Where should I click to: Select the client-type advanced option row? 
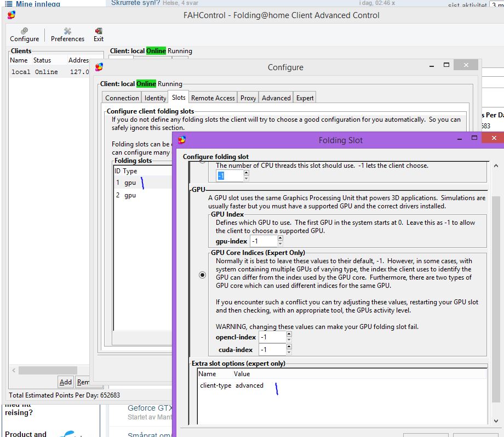[x=342, y=385]
